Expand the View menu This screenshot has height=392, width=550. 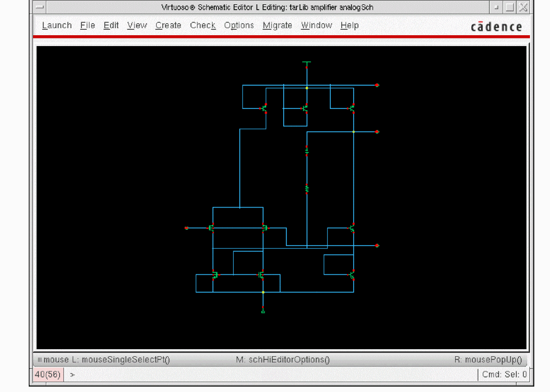pos(137,25)
